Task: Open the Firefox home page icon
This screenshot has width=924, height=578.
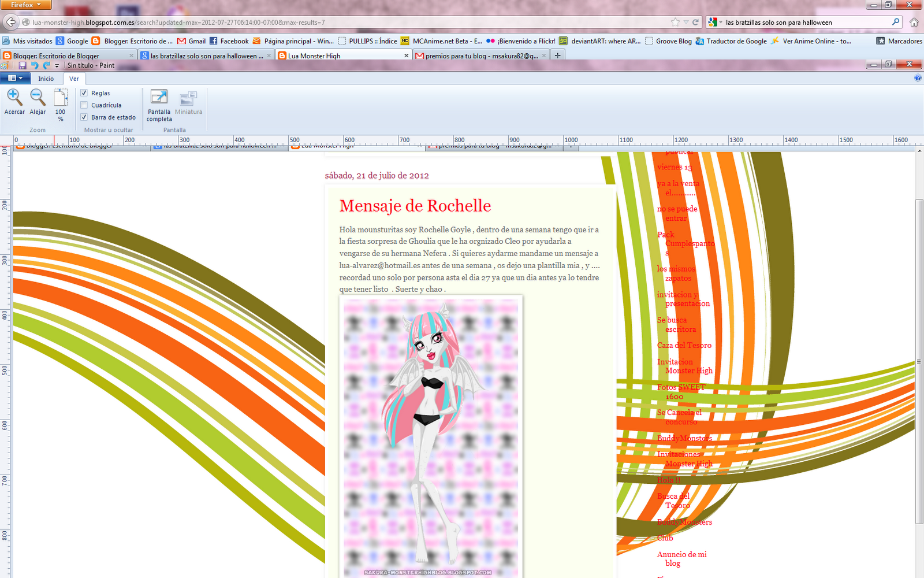Action: pyautogui.click(x=914, y=23)
